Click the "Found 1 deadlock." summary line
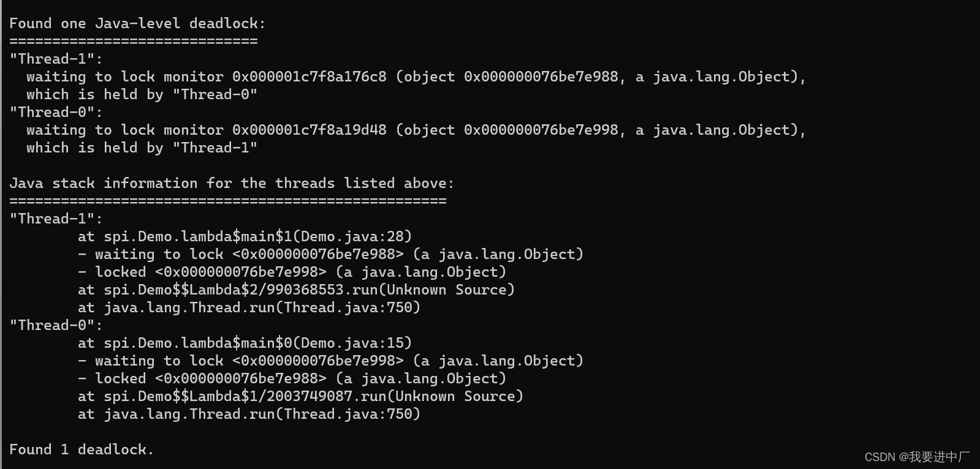 81,450
